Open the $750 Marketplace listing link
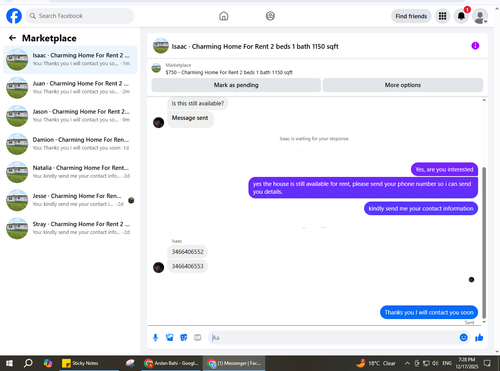This screenshot has width=500, height=371. coord(229,72)
